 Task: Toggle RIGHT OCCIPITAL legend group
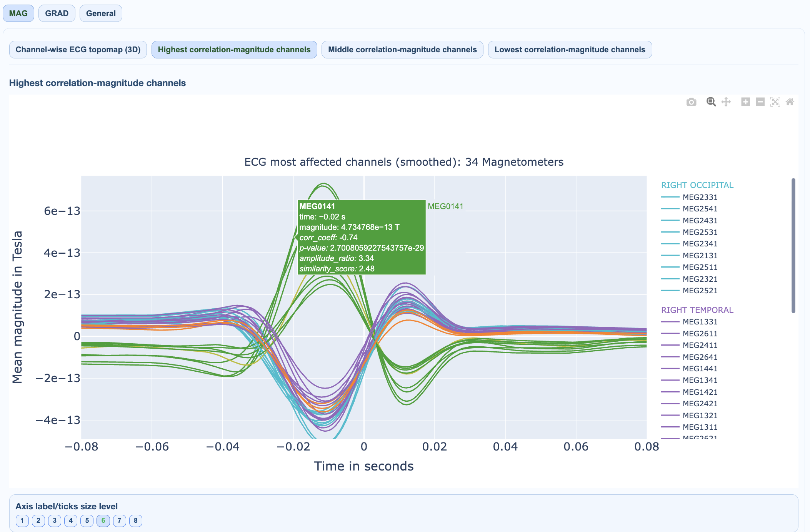click(x=697, y=185)
